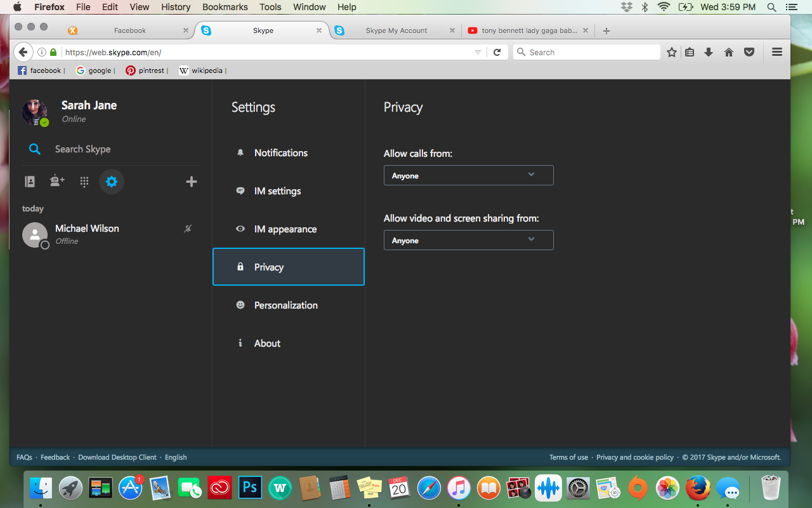The width and height of the screenshot is (812, 508).
Task: Open the Skype contacts list icon
Action: [30, 182]
